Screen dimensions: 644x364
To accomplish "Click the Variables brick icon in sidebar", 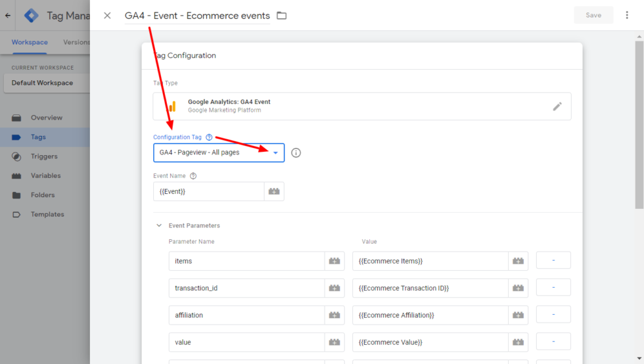I will click(x=16, y=176).
